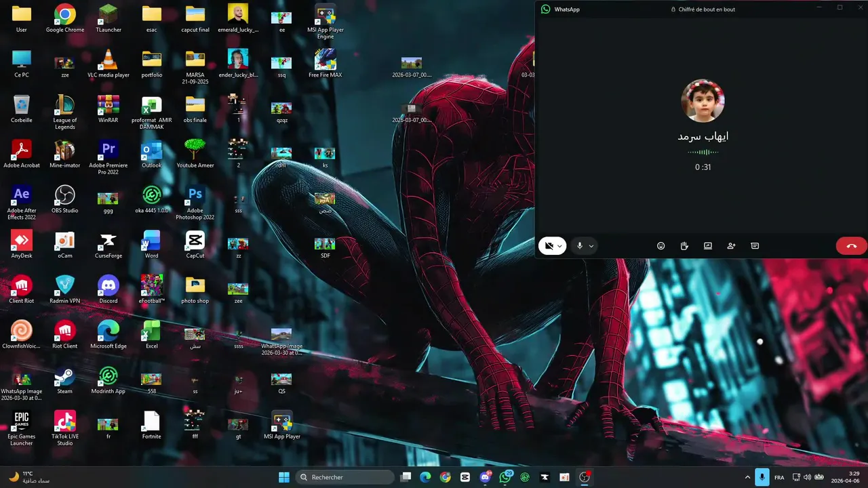868x488 pixels.
Task: Open Discord from the taskbar
Action: pyautogui.click(x=486, y=477)
